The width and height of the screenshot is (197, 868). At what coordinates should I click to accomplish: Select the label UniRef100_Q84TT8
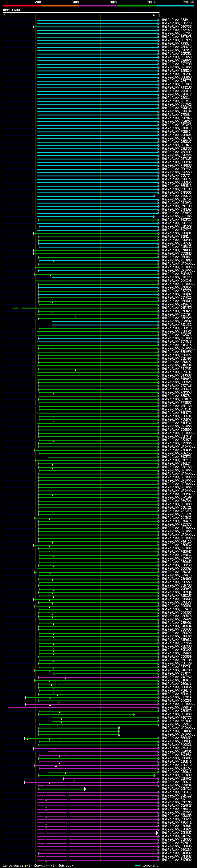click(x=176, y=81)
